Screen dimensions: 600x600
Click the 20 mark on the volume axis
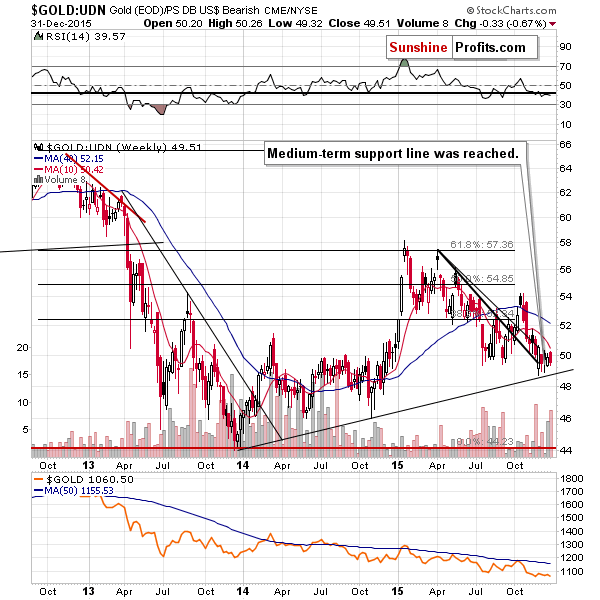tap(23, 347)
